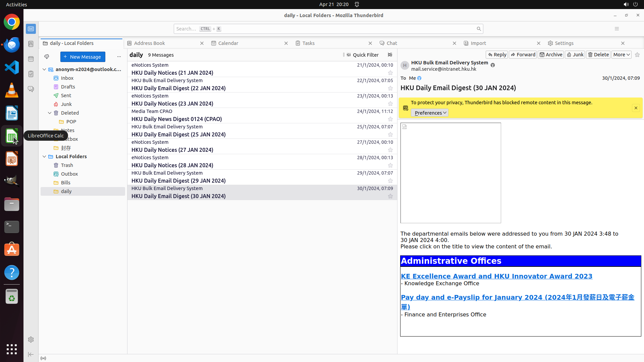Collapse the Local Folders tree

[x=44, y=157]
